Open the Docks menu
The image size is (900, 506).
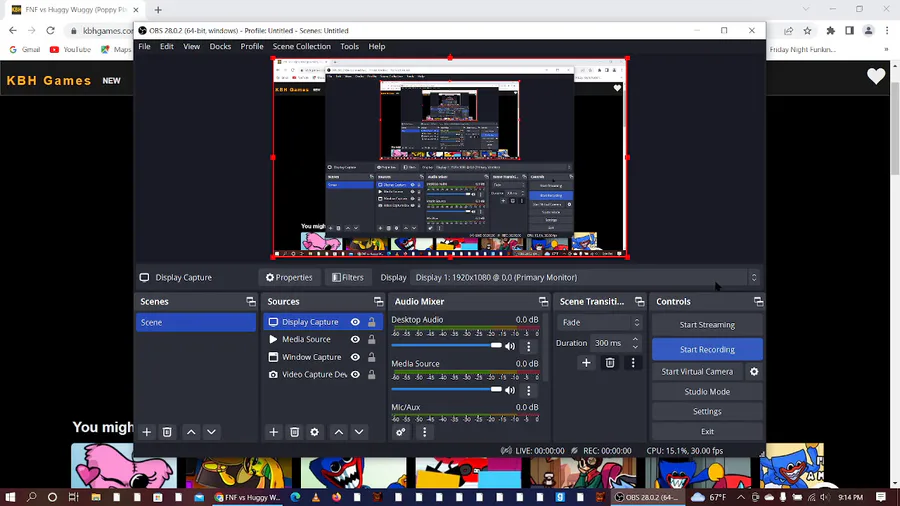tap(220, 46)
